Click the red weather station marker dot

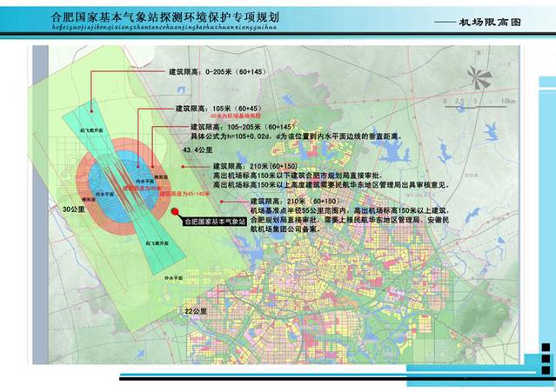pyautogui.click(x=180, y=211)
